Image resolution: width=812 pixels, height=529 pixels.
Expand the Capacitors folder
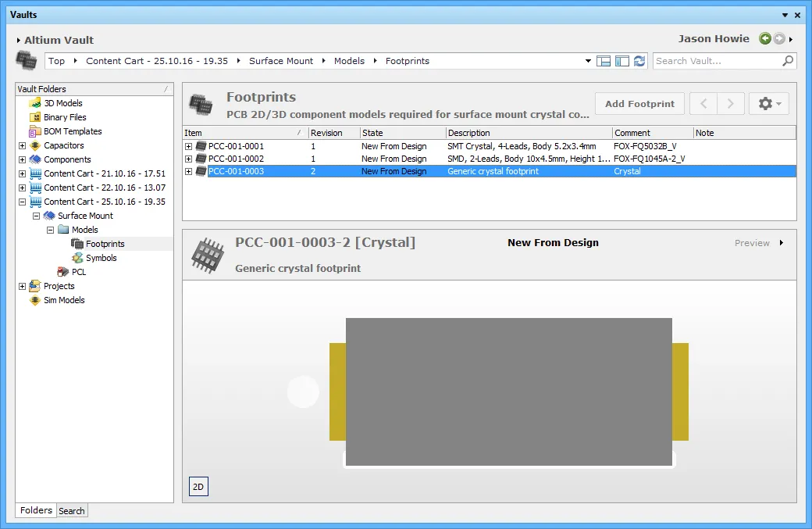tap(23, 145)
